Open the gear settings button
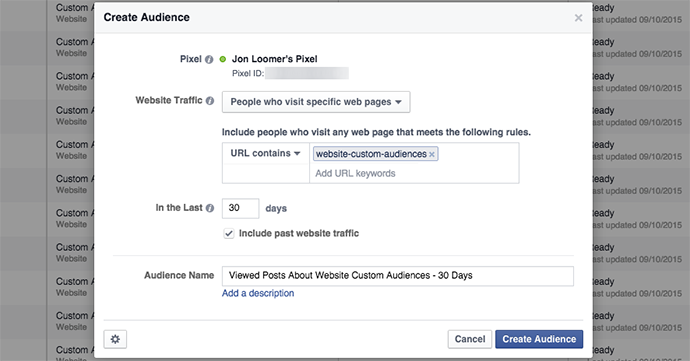 pos(115,339)
